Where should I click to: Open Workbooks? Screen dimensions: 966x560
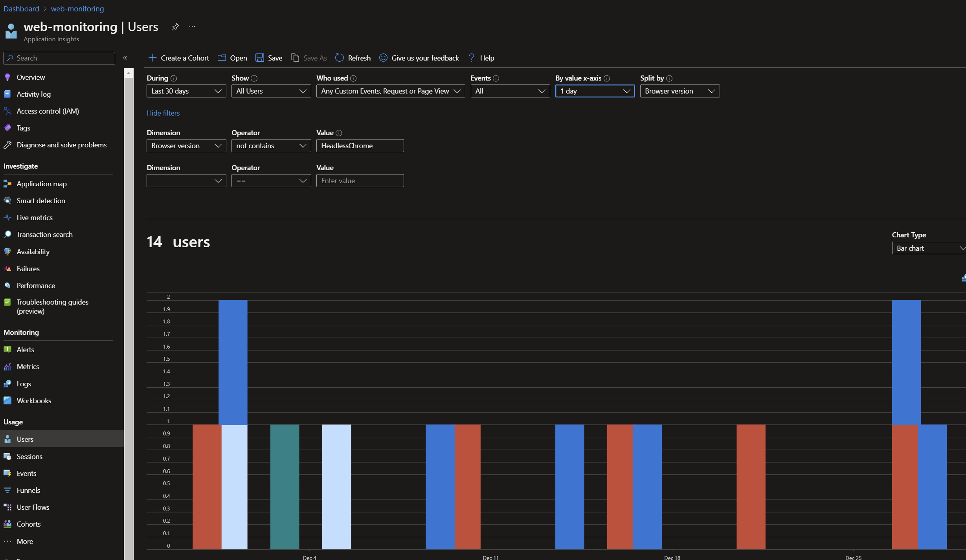(34, 400)
